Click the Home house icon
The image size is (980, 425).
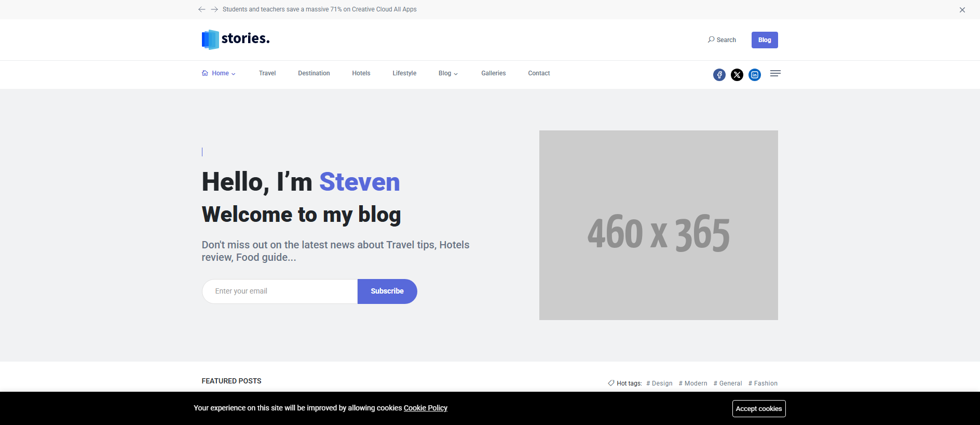click(x=205, y=73)
